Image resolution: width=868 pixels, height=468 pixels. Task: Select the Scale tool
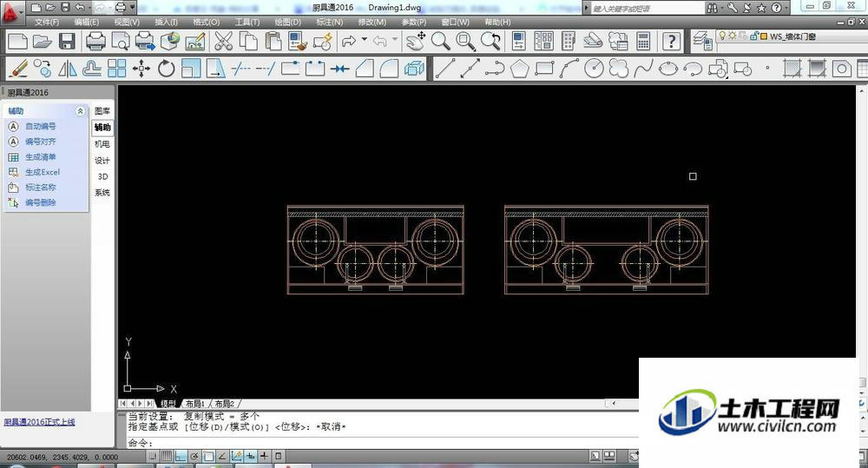click(x=191, y=69)
